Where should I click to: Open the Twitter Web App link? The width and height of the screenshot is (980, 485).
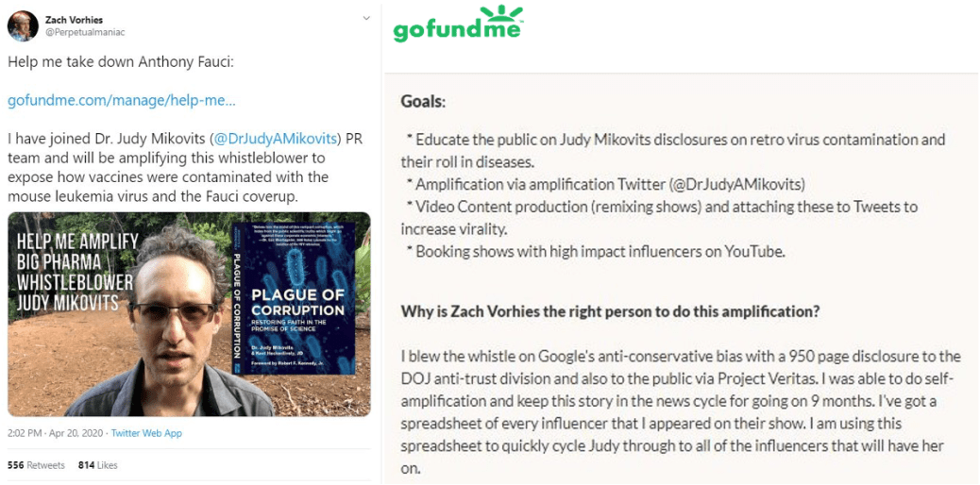pyautogui.click(x=146, y=433)
